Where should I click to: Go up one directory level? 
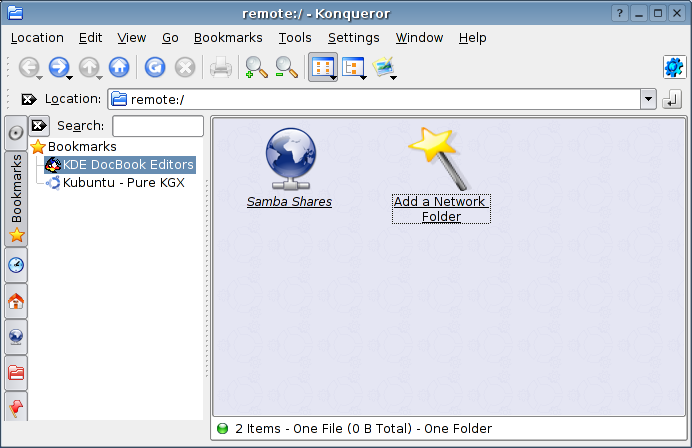point(89,68)
